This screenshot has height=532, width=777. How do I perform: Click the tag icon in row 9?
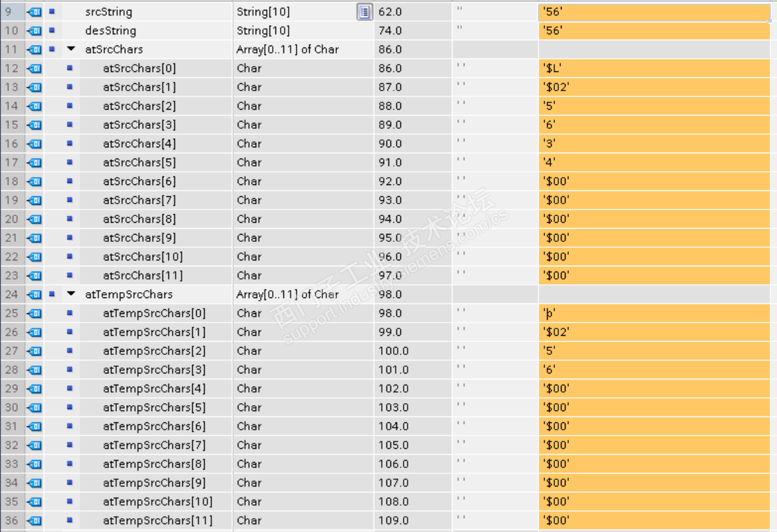coord(34,12)
